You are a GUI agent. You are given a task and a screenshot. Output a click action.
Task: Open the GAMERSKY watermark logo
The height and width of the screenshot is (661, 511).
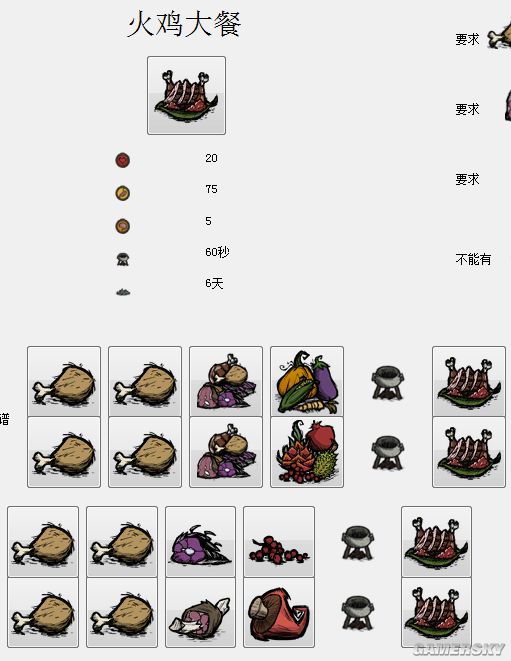tap(459, 648)
